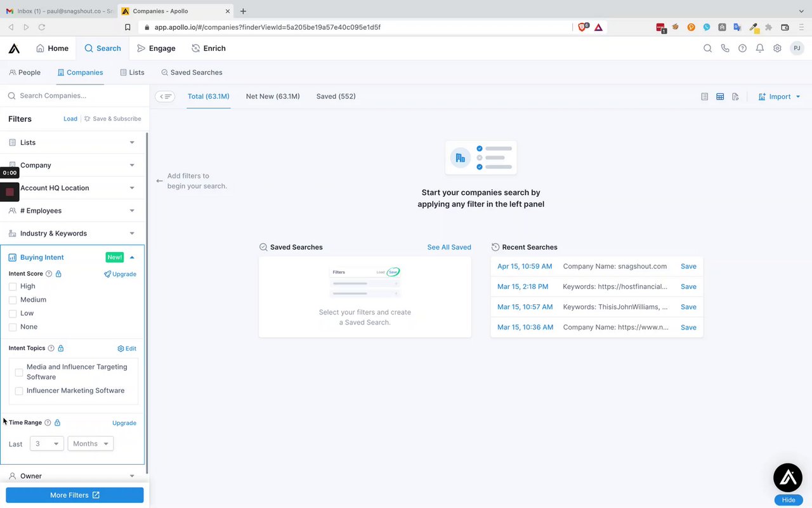Viewport: 812px width, 508px height.
Task: Open the help question mark icon
Action: click(742, 48)
